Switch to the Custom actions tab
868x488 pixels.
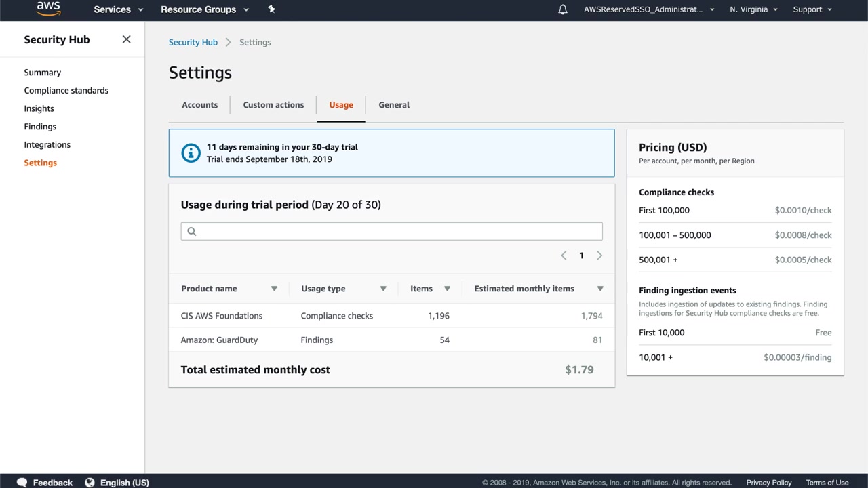click(x=273, y=105)
